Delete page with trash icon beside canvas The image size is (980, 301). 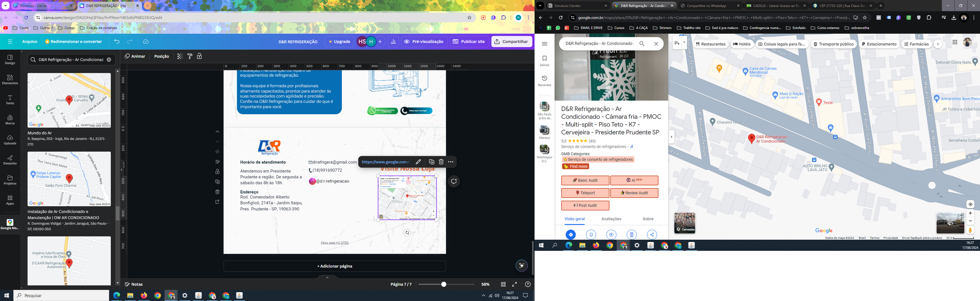218,192
